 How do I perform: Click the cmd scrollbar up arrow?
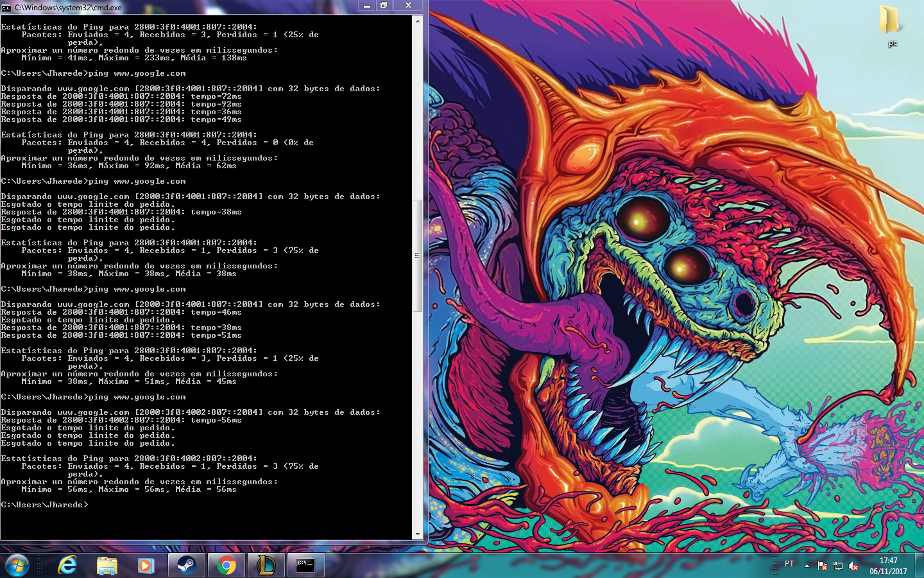point(417,21)
